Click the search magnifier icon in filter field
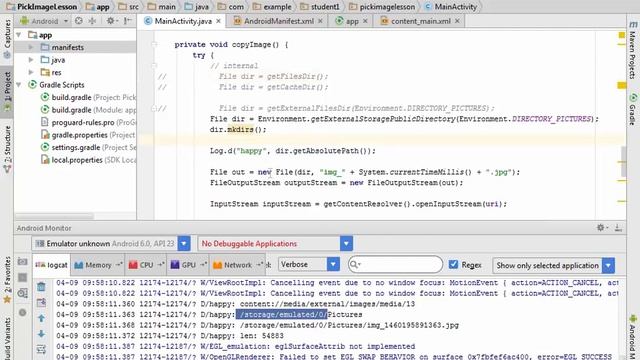This screenshot has width=640, height=360. tap(355, 264)
